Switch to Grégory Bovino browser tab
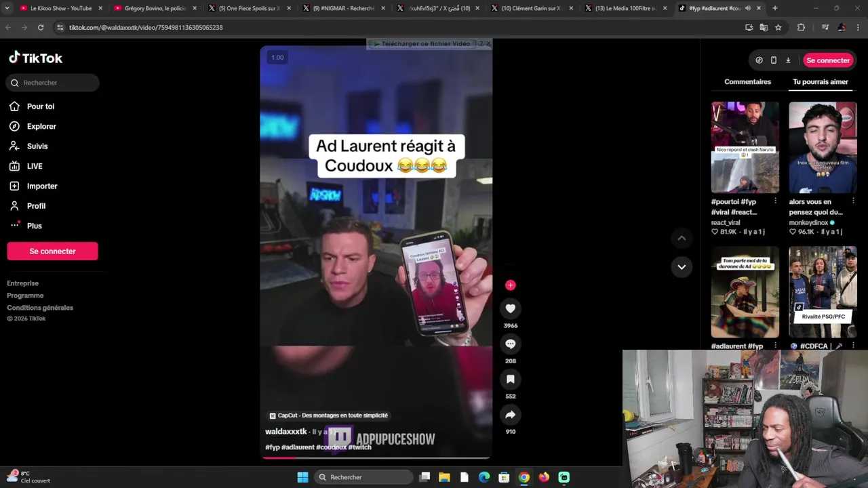868x488 pixels. (155, 8)
